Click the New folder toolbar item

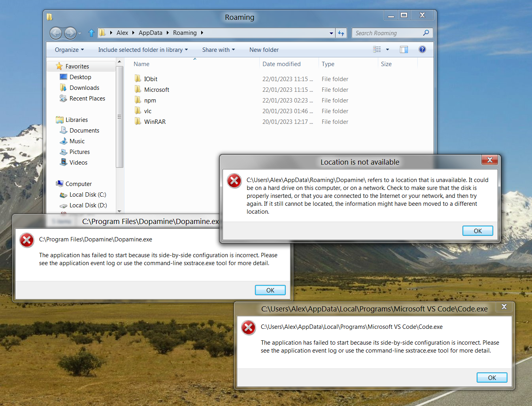(264, 49)
